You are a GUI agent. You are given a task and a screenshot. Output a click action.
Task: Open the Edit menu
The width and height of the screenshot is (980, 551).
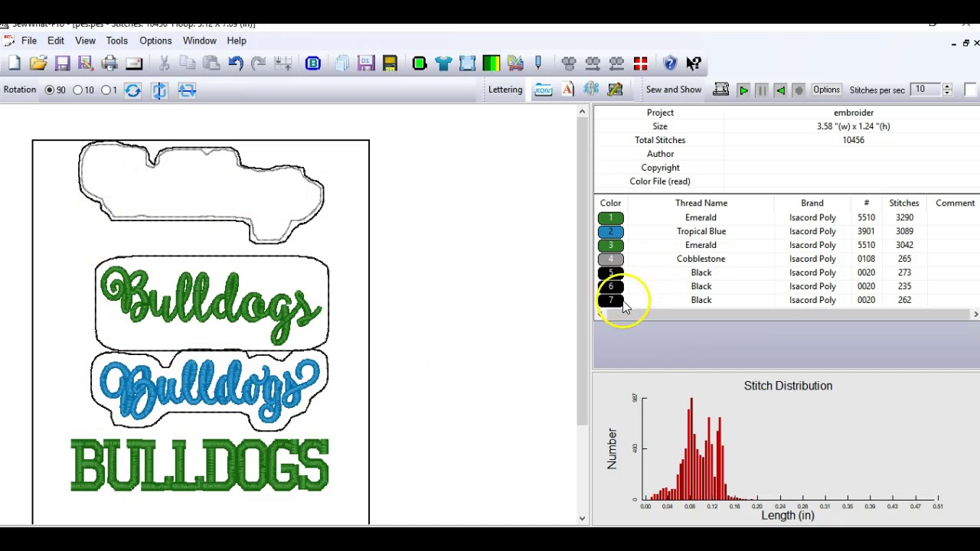tap(56, 41)
